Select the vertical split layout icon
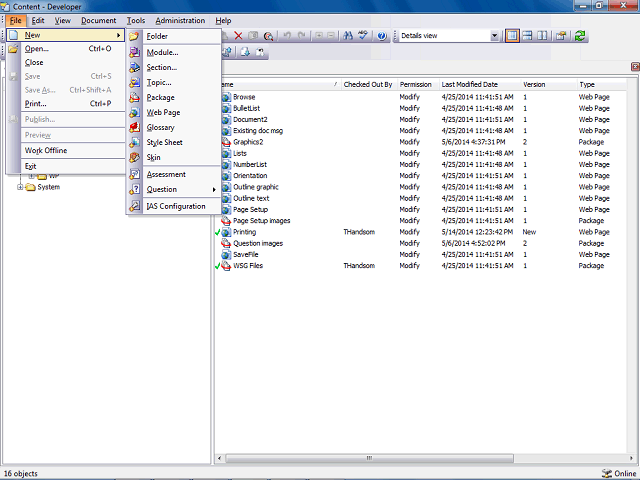The height and width of the screenshot is (480, 640). 542,36
